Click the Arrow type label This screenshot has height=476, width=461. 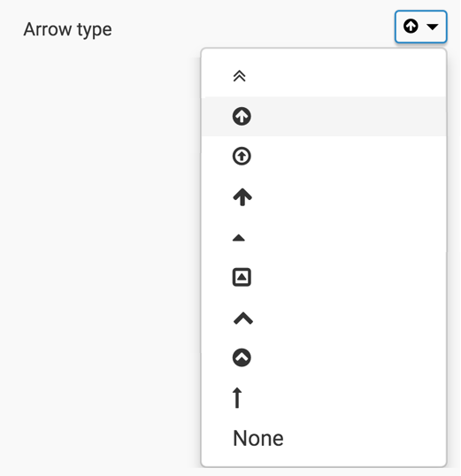click(x=68, y=29)
